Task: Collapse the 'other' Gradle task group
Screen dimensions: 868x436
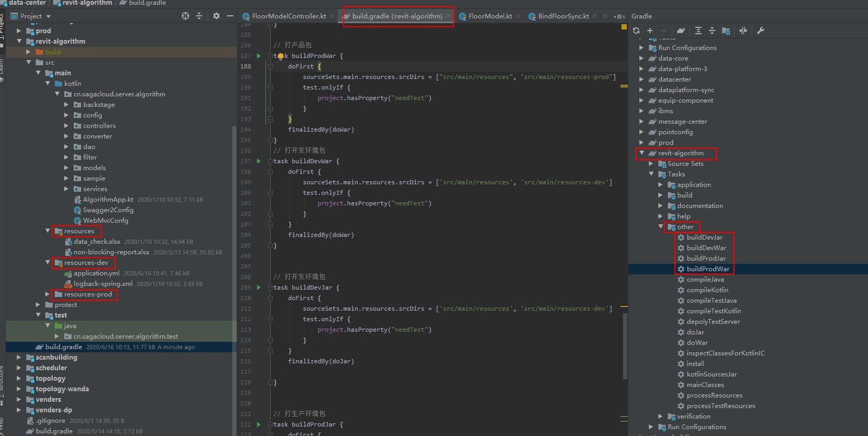Action: tap(660, 227)
